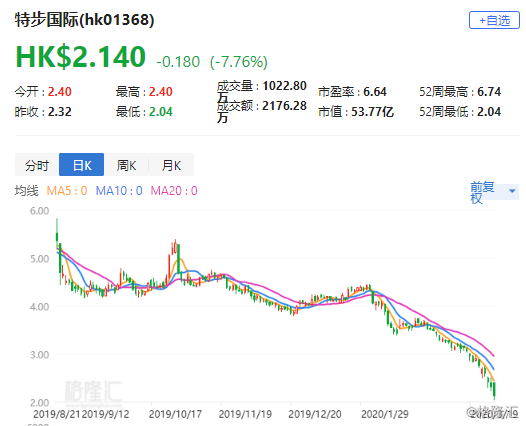This screenshot has height=426, width=526.
Task: Click the MA5 : 0 indicator label
Action: tap(67, 191)
